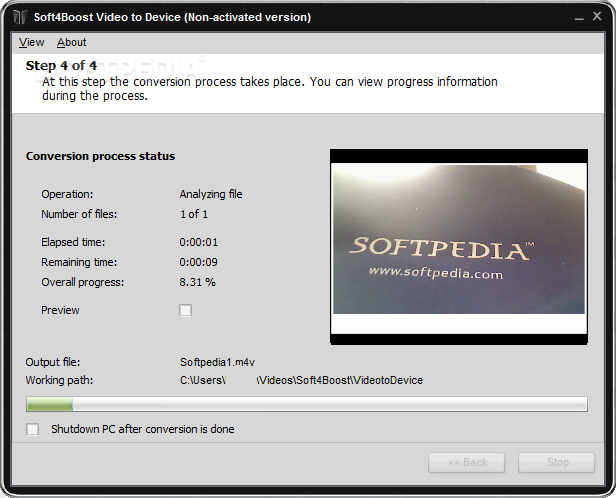Click the overall progress value 8.31 %

[198, 282]
